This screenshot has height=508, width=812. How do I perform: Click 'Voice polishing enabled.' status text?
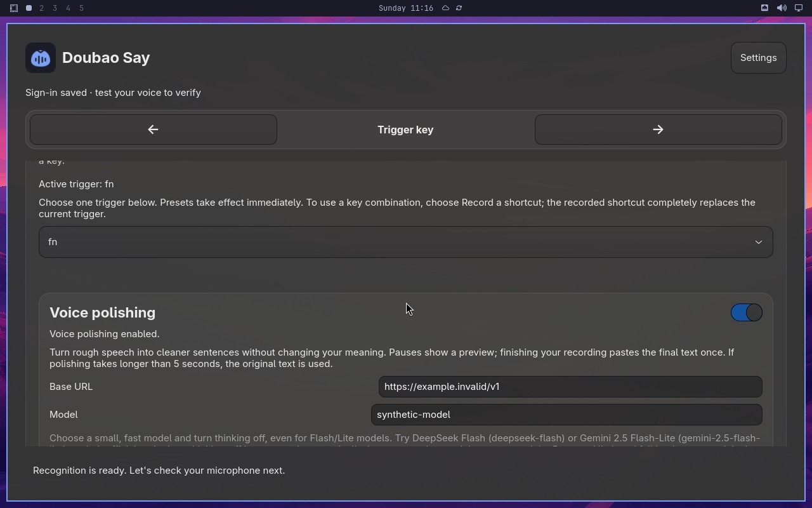coord(105,334)
